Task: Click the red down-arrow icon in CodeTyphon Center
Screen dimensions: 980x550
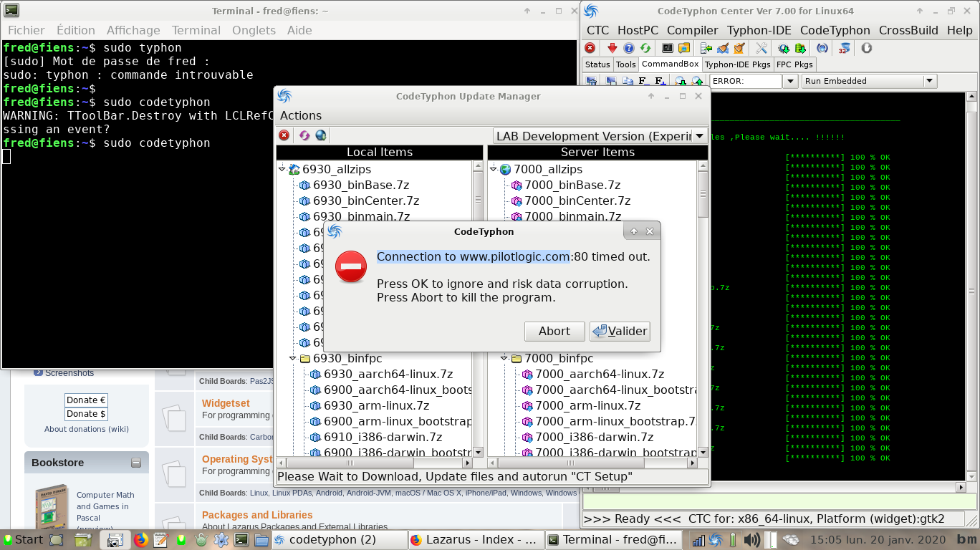Action: (612, 48)
